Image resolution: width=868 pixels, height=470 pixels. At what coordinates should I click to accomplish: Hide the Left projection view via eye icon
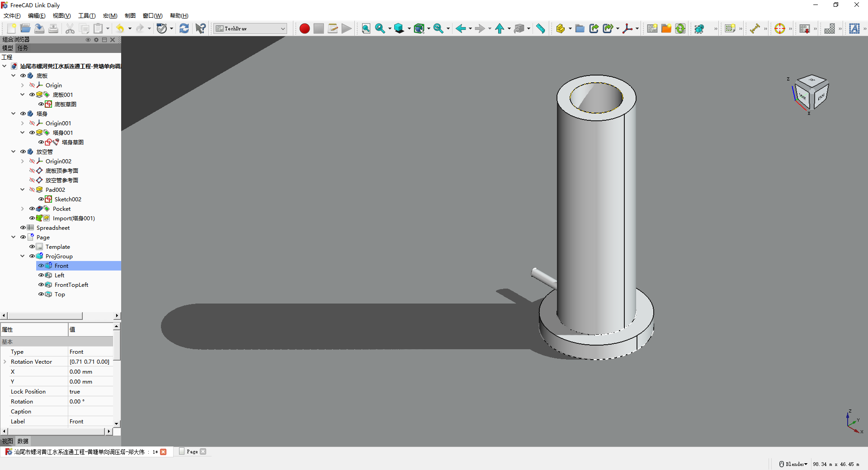pos(41,275)
